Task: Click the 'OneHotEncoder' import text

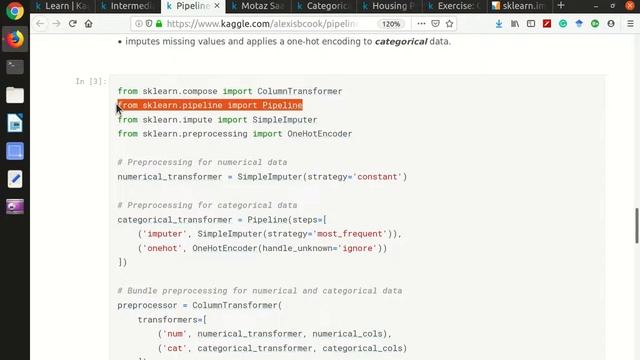Action: tap(319, 134)
